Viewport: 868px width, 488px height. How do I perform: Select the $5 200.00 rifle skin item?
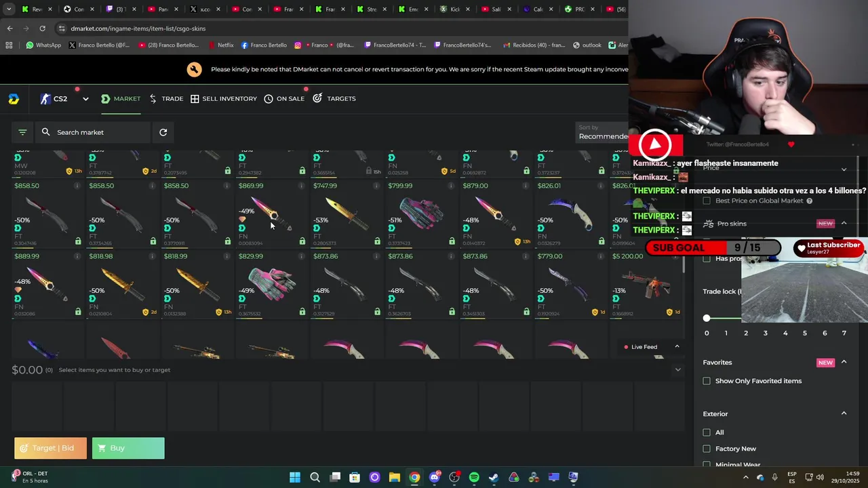click(648, 285)
